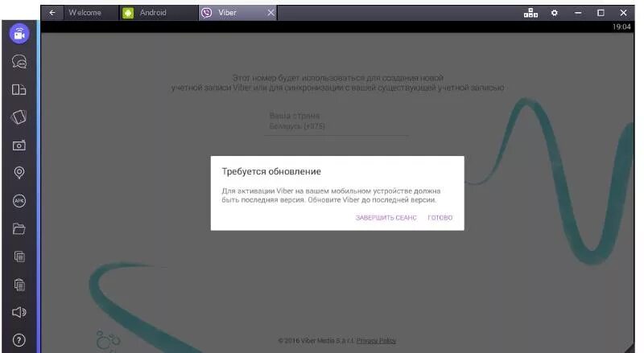
Task: Take a screenshot with camera icon
Action: coord(19,146)
